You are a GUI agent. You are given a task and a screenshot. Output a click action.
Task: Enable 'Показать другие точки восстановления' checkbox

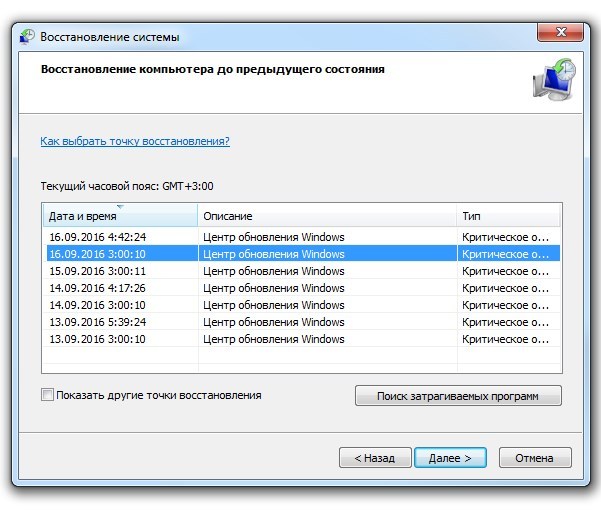click(48, 395)
